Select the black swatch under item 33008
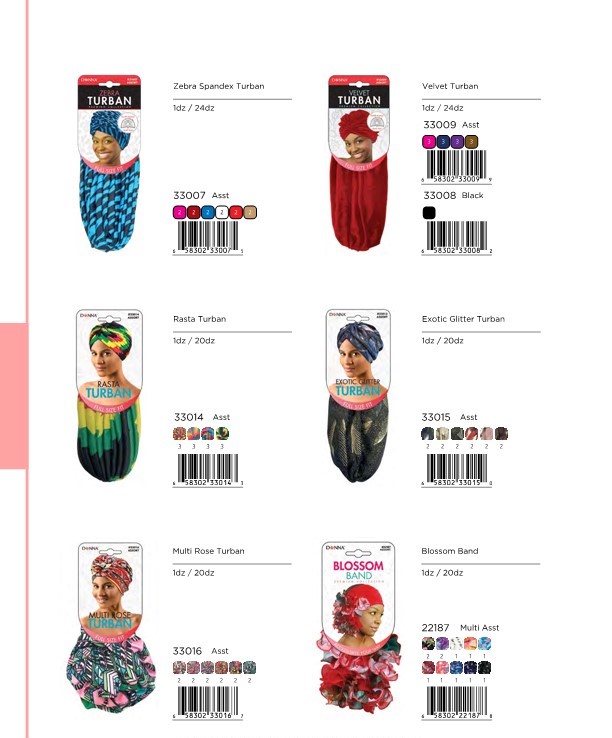Viewport: 612px width, 738px height. click(x=429, y=213)
